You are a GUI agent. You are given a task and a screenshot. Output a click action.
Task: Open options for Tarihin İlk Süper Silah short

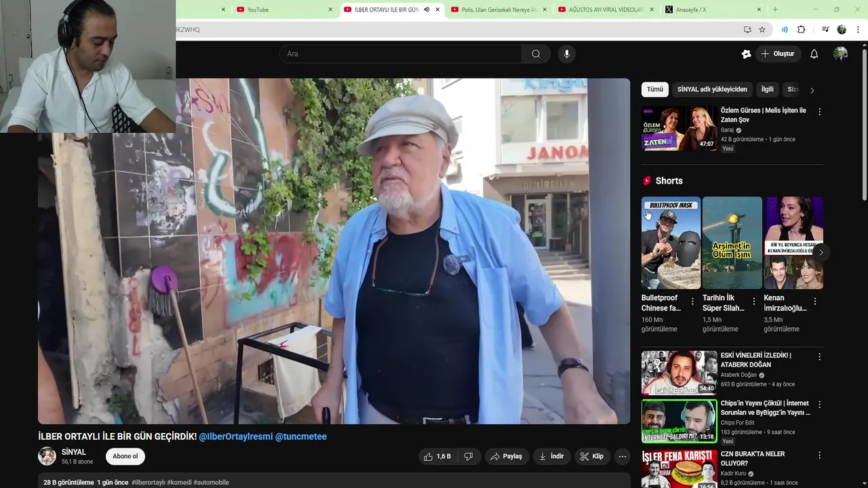[753, 301]
